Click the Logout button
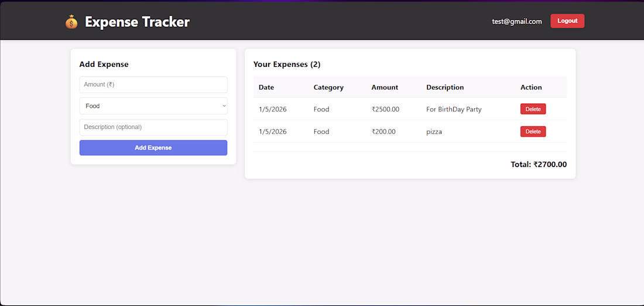 point(567,21)
